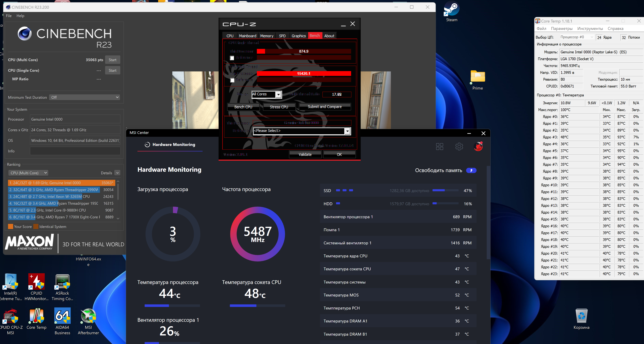Toggle the Освободить память switch
Image resolution: width=644 pixels, height=344 pixels.
click(x=471, y=170)
